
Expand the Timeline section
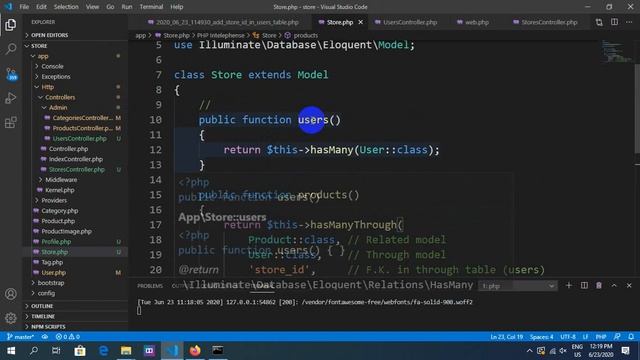coord(42,316)
